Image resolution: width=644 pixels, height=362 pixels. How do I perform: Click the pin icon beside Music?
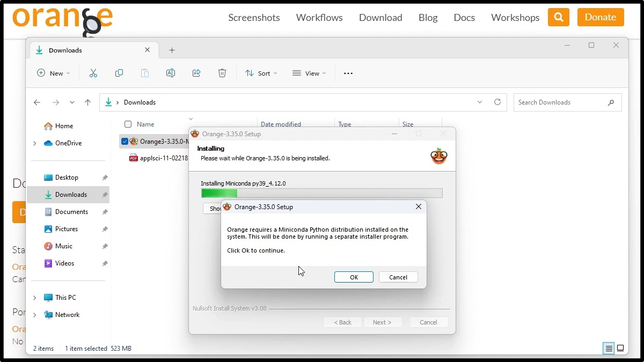click(105, 246)
